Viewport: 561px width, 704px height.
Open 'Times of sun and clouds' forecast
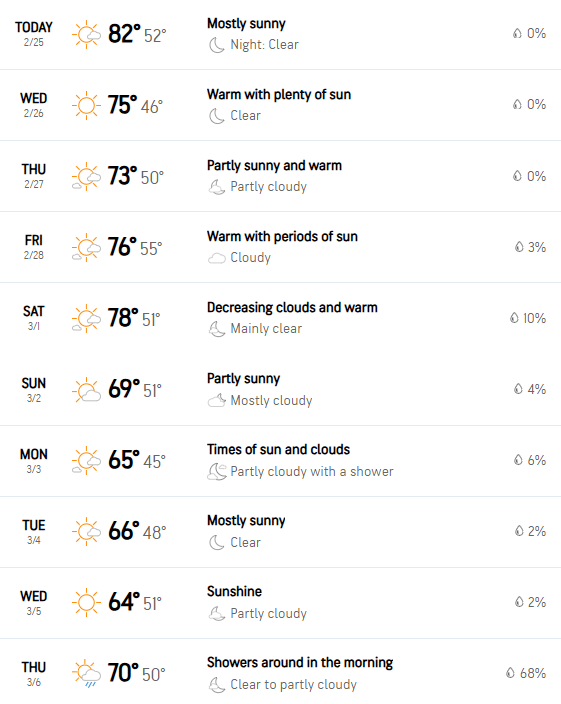point(278,449)
